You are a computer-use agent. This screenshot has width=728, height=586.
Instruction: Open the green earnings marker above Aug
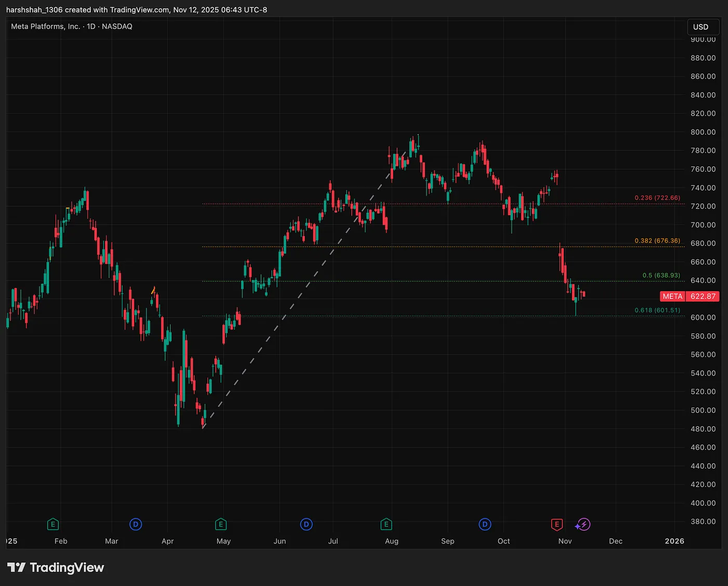[386, 524]
